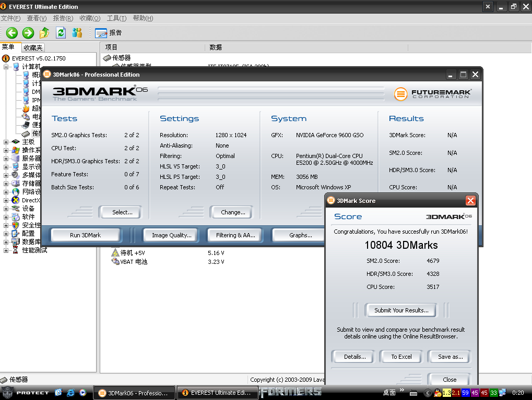Screen dimensions: 532x400
Task: Click the Save as... button
Action: point(449,357)
